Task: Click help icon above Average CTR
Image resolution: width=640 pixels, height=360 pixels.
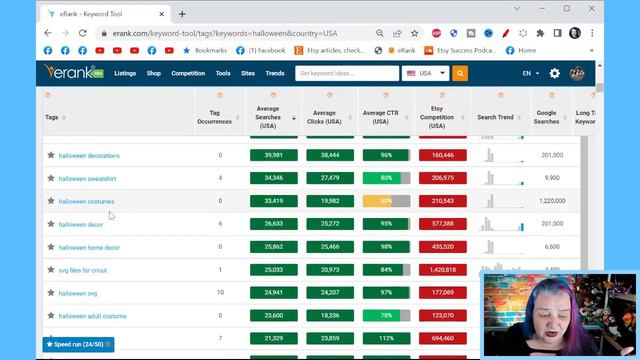Action: click(386, 95)
